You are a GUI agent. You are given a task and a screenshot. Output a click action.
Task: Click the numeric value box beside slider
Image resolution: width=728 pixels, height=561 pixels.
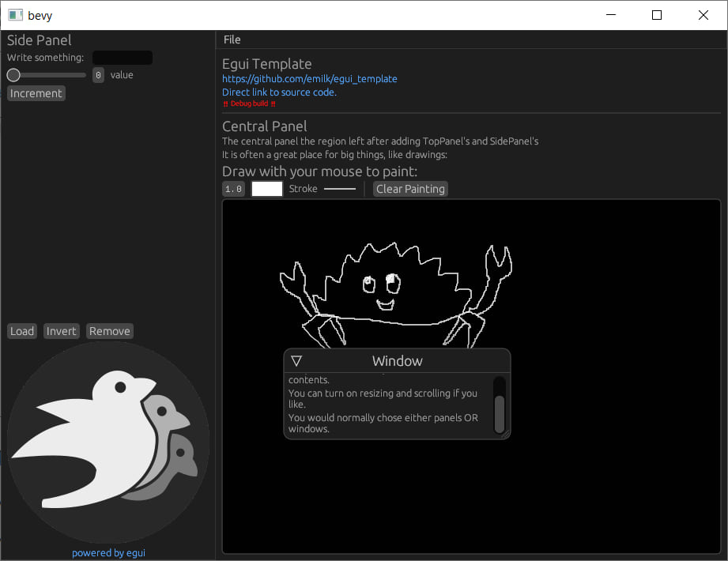(99, 75)
